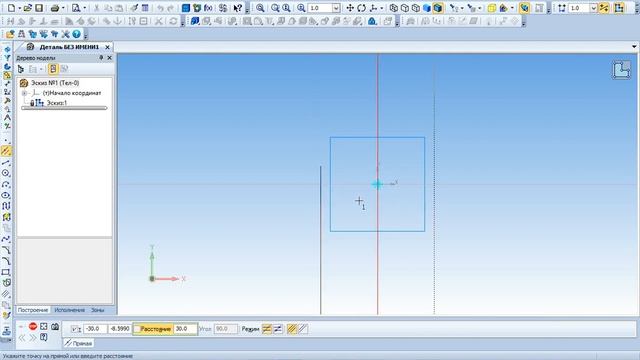Viewport: 640px width, 360px height.
Task: Open property panel help icon
Action: point(44,337)
